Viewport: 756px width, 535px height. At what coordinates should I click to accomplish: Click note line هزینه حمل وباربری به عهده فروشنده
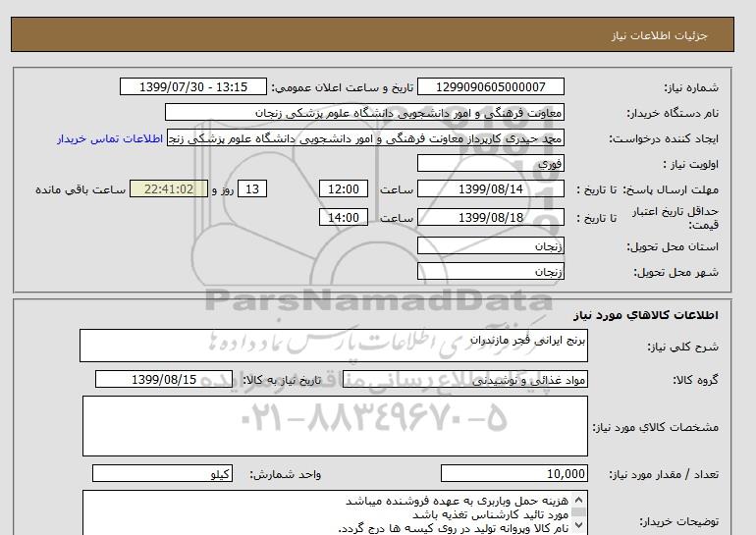[458, 502]
